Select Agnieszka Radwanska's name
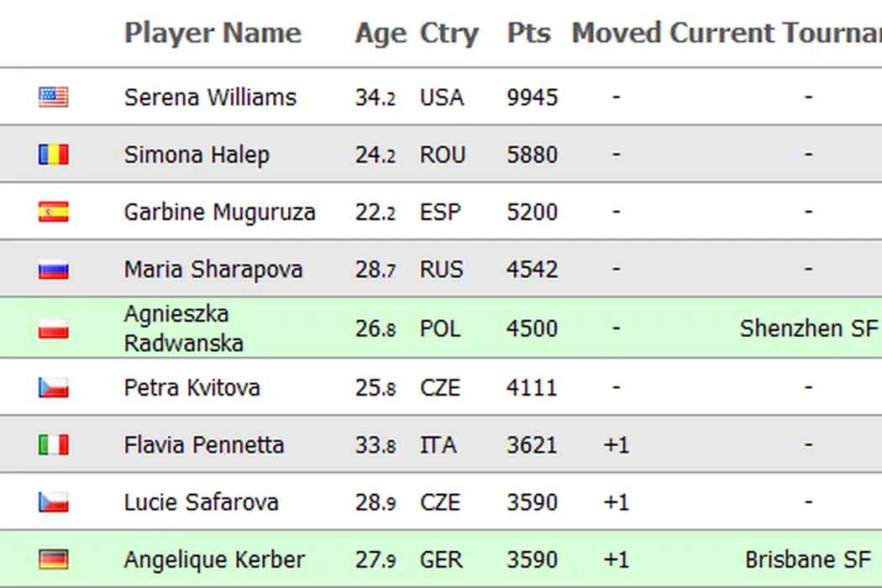Screen dimensions: 882x588 pyautogui.click(x=183, y=328)
